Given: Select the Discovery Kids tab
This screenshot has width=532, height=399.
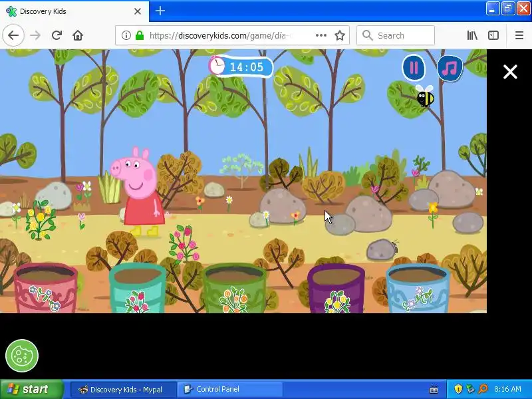Looking at the screenshot, I should coord(74,11).
